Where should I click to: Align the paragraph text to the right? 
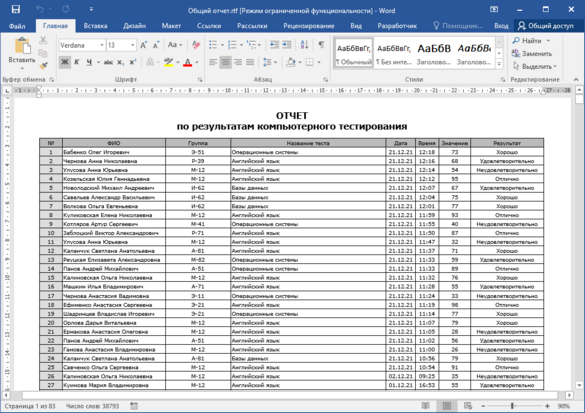point(238,62)
